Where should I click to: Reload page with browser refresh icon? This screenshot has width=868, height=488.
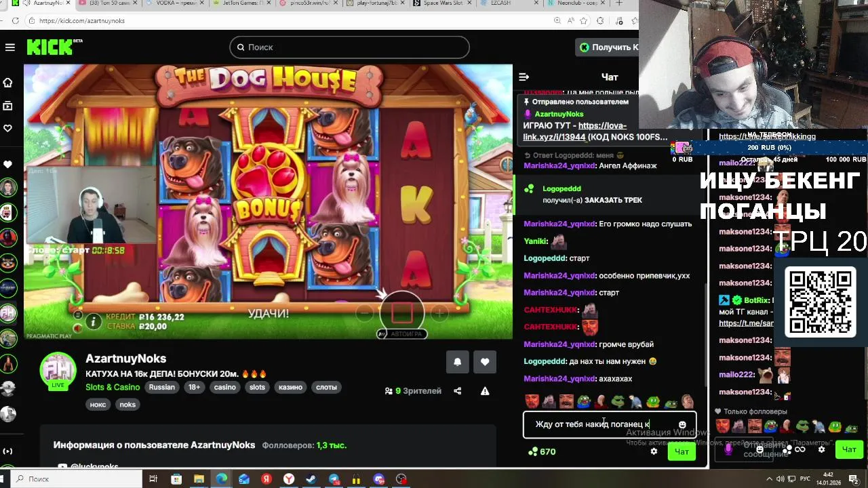coord(14,21)
